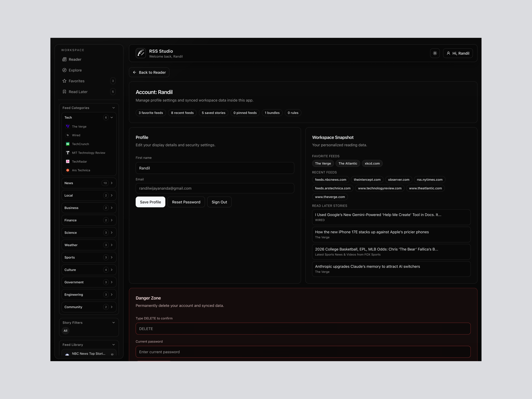The width and height of the screenshot is (532, 399).
Task: Click the current password input field
Action: coord(303,352)
